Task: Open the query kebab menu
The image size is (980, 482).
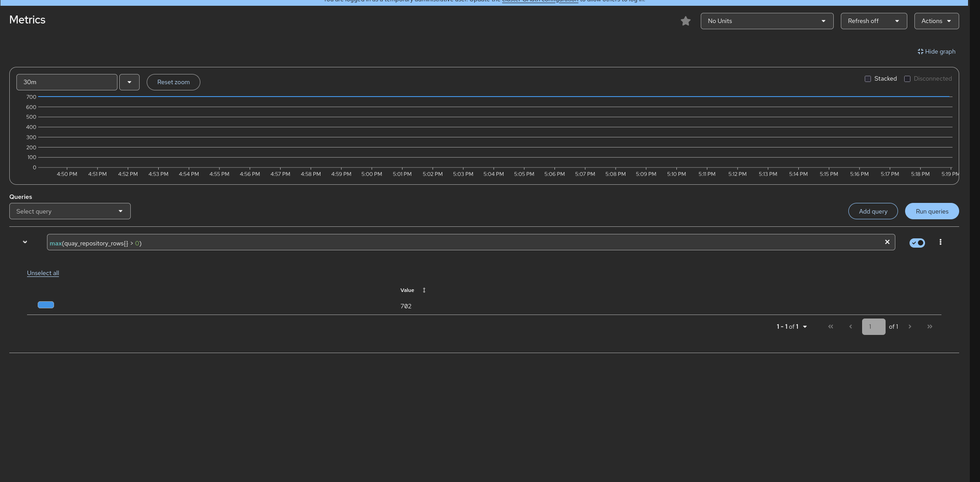Action: coord(940,242)
